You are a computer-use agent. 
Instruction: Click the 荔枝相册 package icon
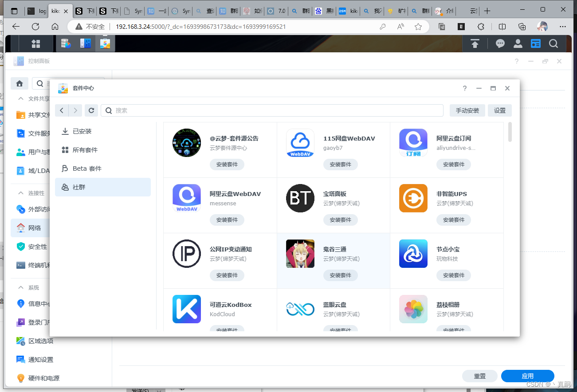coord(413,309)
